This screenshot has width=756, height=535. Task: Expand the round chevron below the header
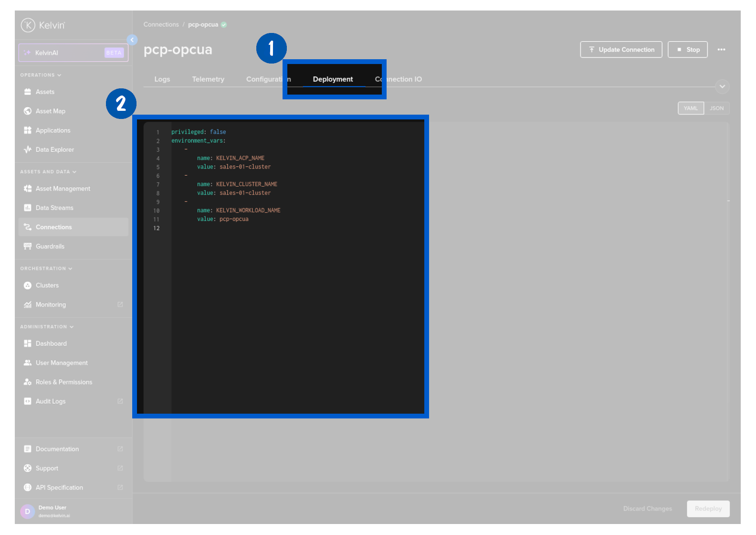(x=722, y=86)
